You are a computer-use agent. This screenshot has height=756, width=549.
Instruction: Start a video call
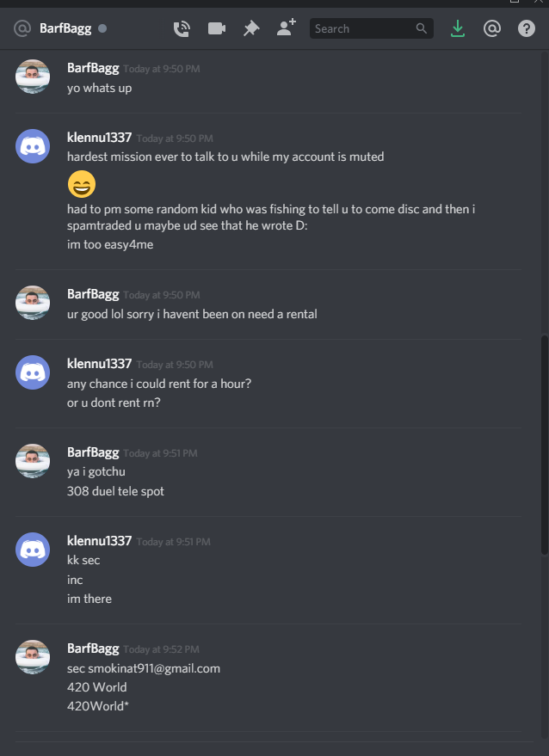tap(217, 29)
